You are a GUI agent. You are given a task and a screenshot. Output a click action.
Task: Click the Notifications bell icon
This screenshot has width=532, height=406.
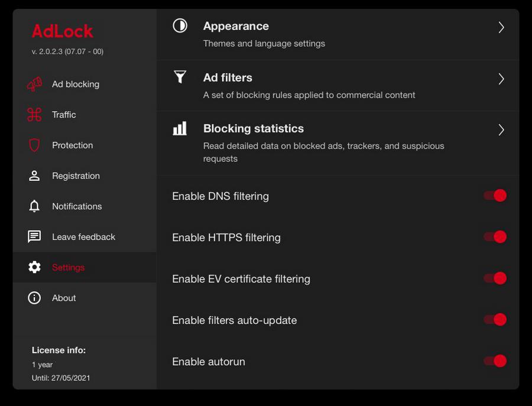click(34, 206)
